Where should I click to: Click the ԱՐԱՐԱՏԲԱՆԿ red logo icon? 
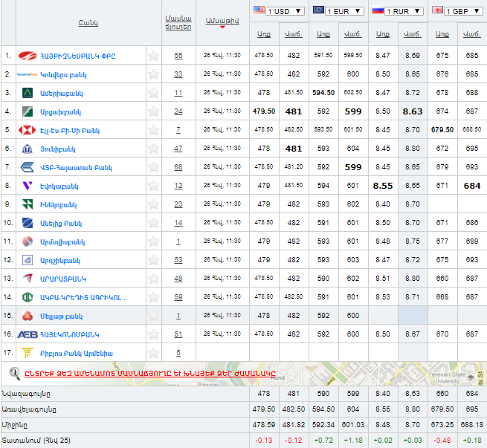coord(28,279)
